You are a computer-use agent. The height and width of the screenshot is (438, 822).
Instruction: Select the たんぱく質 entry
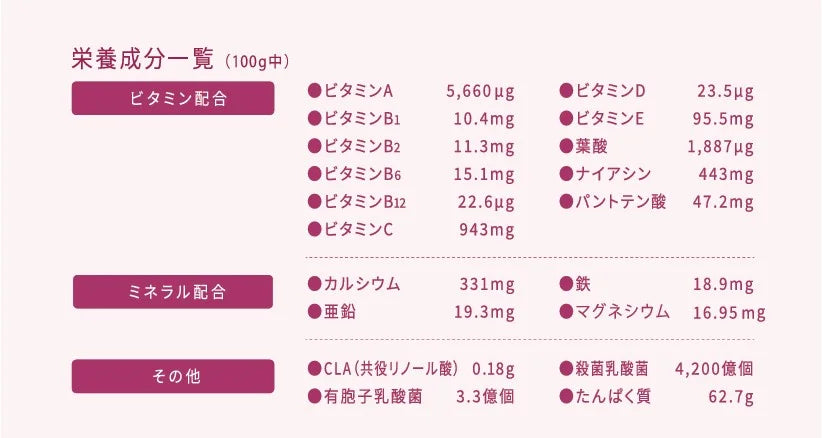[x=613, y=396]
